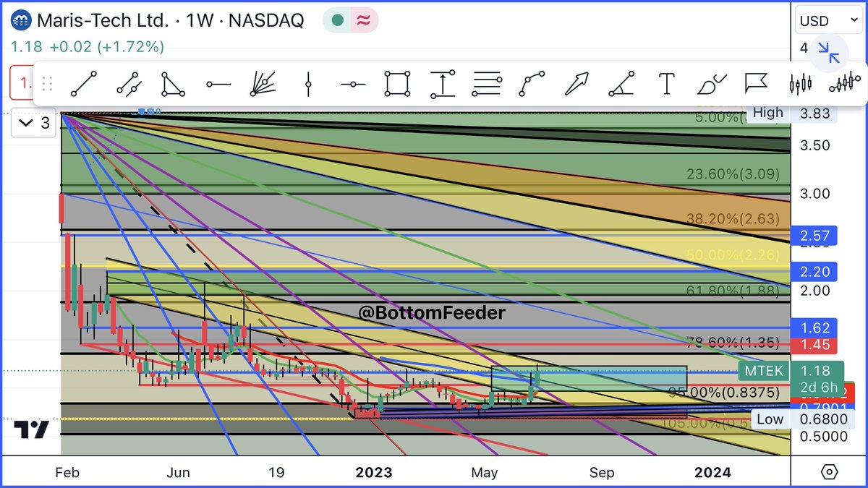This screenshot has width=868, height=488.
Task: Select the Arrow drawing tool
Action: click(576, 83)
